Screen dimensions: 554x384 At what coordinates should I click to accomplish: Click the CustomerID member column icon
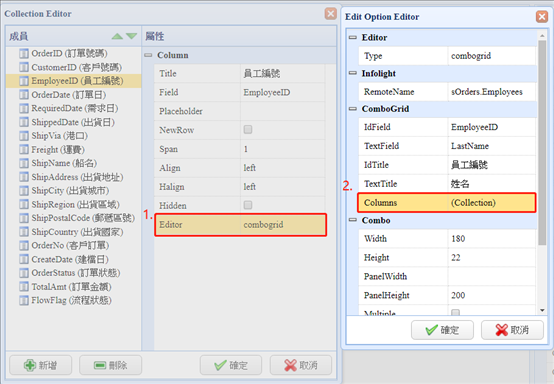pyautogui.click(x=24, y=67)
